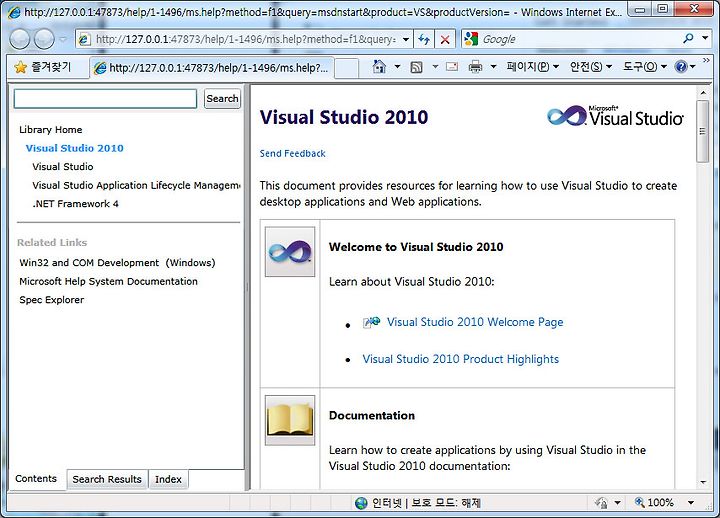720x518 pixels.
Task: Click the Welcome to Visual Studio 2010 heading
Action: pyautogui.click(x=416, y=247)
